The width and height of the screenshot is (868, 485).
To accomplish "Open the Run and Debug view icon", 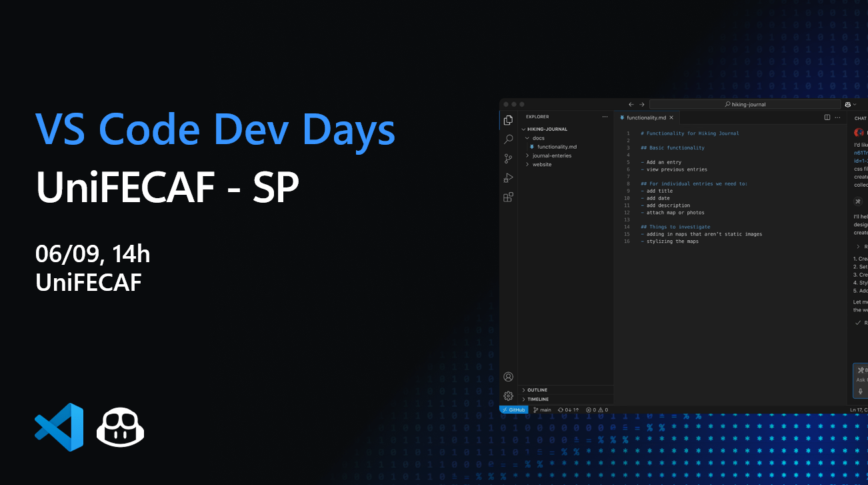I will pyautogui.click(x=508, y=178).
